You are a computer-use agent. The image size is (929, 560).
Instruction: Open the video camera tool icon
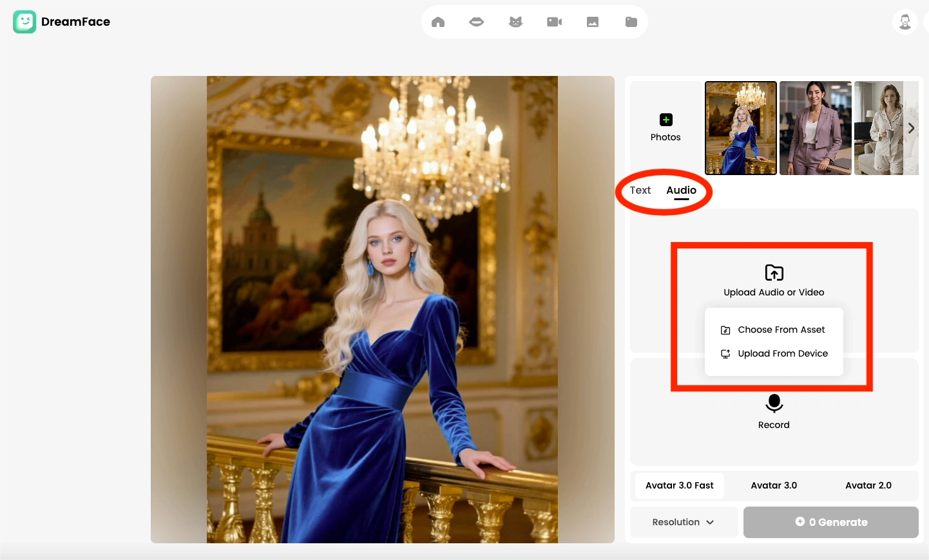click(x=554, y=22)
